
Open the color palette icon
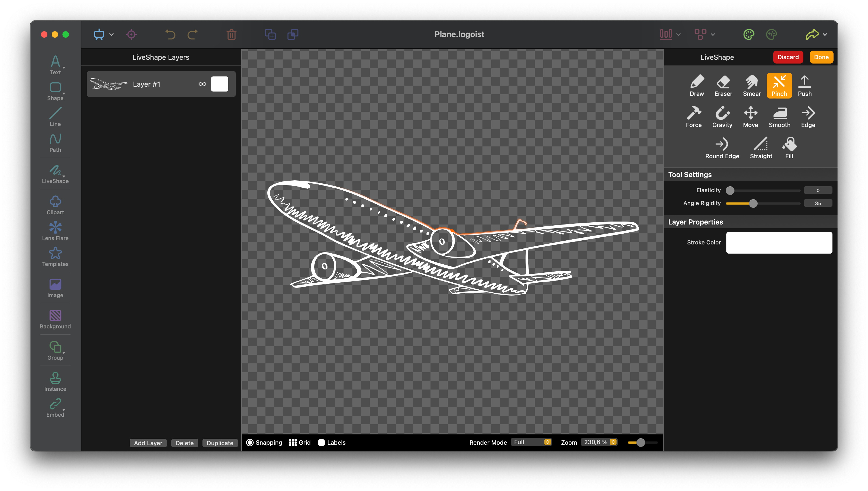(x=749, y=34)
